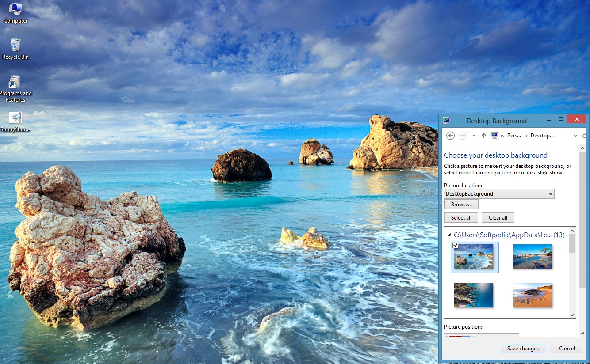Open the Recycle Bin desktop icon
This screenshot has width=590, height=364.
click(15, 49)
